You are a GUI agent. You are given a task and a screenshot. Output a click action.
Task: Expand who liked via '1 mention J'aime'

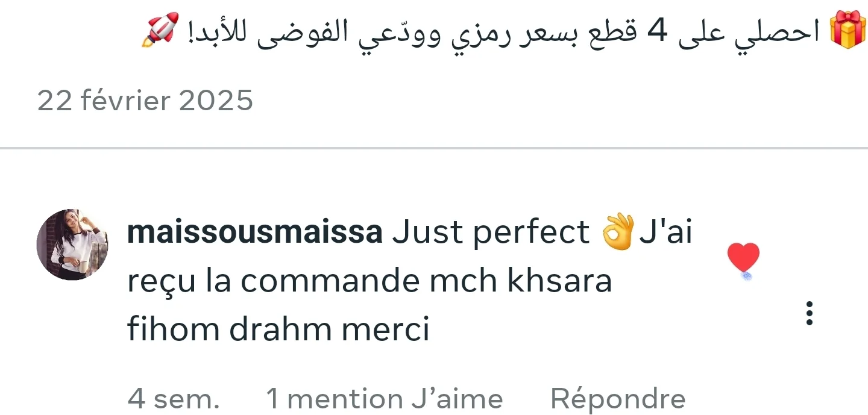(x=384, y=398)
